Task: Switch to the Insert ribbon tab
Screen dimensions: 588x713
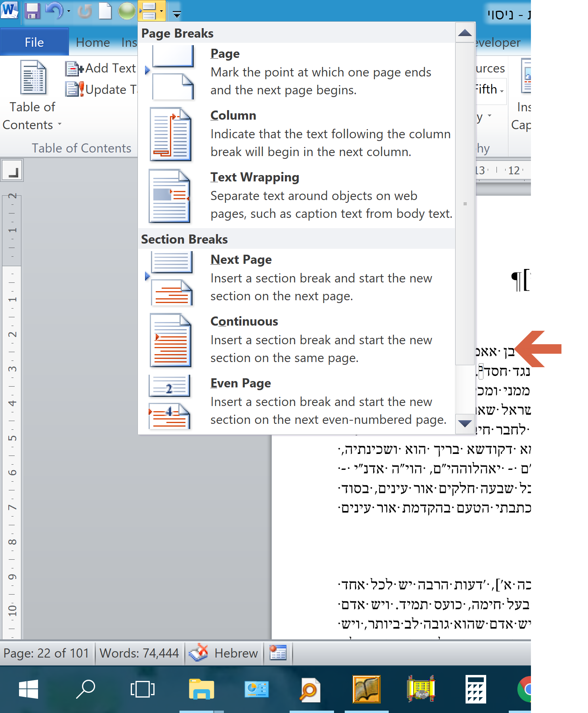Action: [129, 42]
